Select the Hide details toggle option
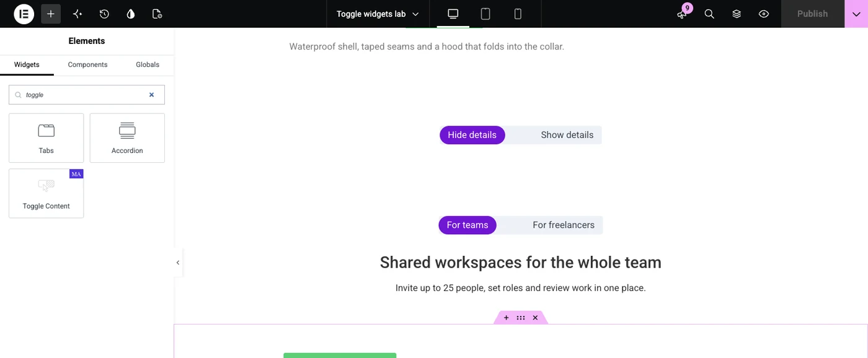This screenshot has width=868, height=358. [472, 135]
